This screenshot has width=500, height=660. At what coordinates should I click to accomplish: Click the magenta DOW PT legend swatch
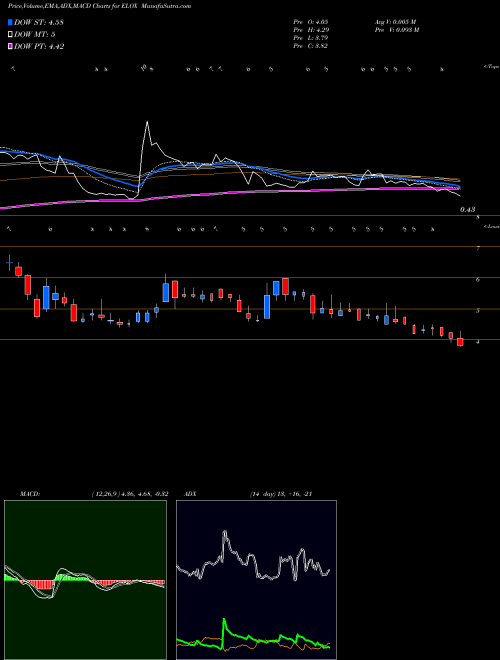point(11,46)
